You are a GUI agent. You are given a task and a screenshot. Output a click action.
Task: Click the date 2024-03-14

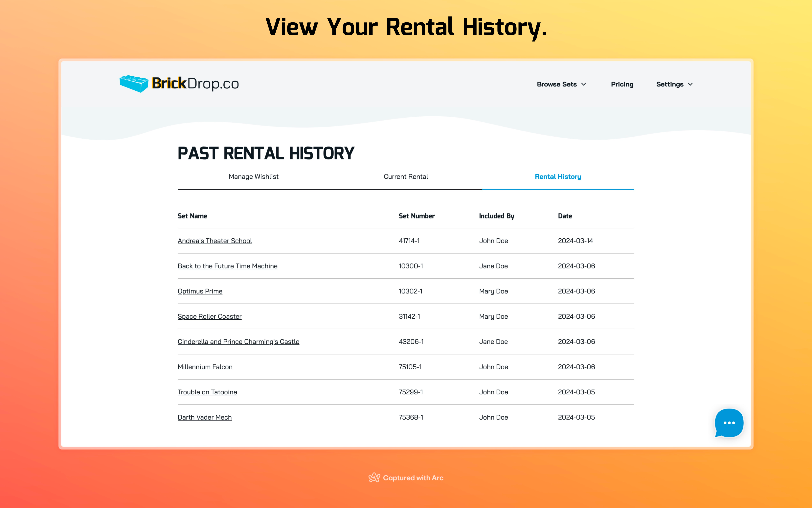pyautogui.click(x=575, y=241)
